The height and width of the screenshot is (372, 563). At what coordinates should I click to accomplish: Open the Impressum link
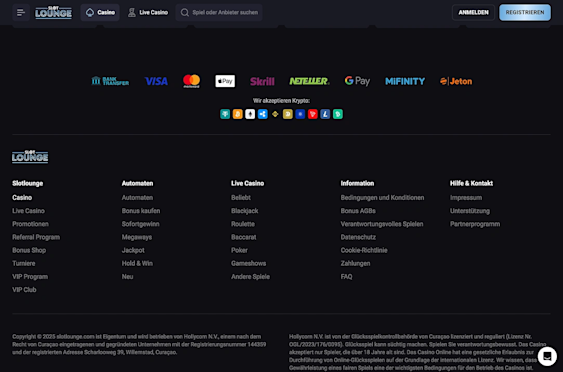click(x=466, y=198)
